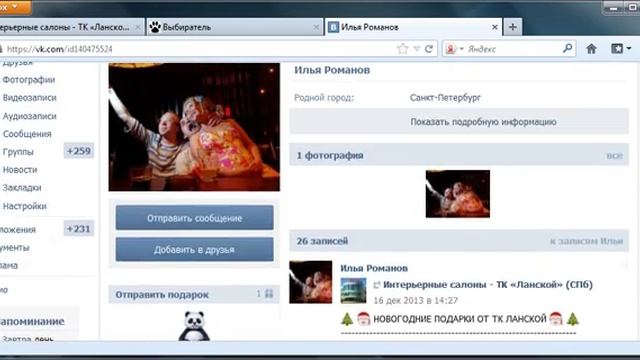The image size is (640, 360).
Task: Open Закладки in the sidebar
Action: pyautogui.click(x=22, y=188)
